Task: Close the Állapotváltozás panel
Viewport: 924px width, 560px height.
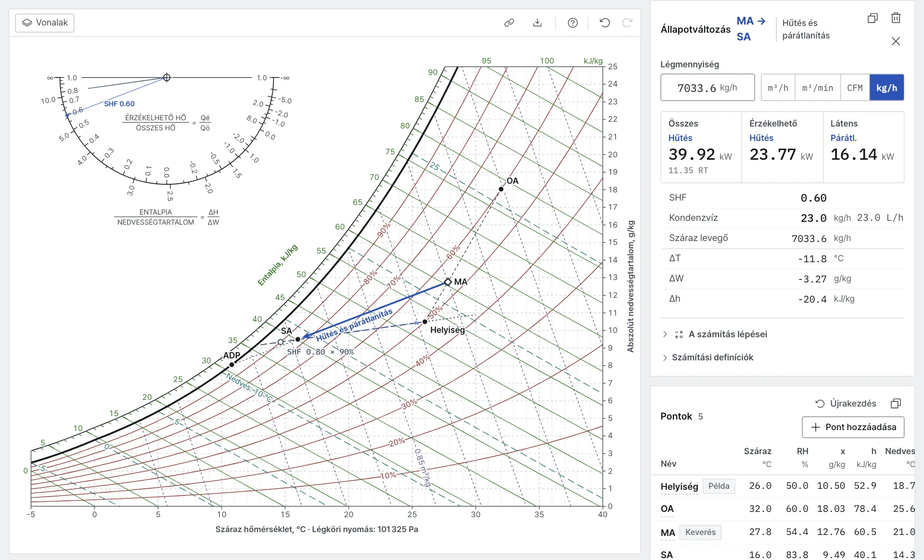Action: [x=896, y=41]
